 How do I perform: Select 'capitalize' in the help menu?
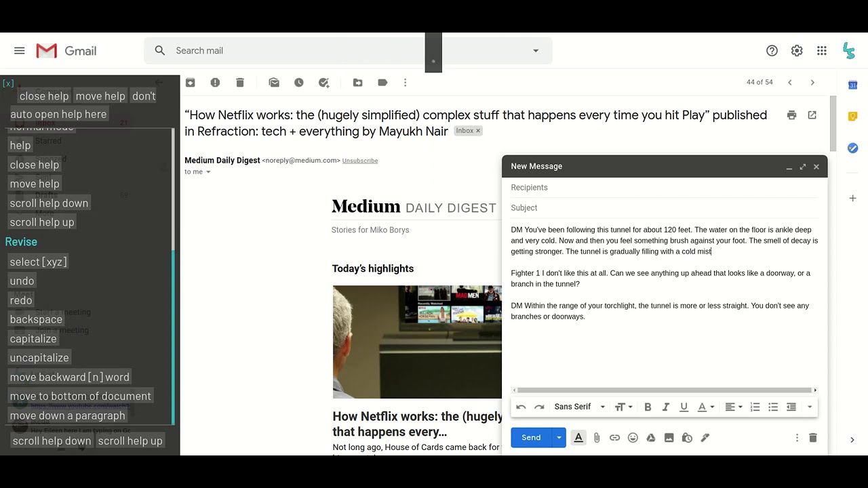point(33,338)
